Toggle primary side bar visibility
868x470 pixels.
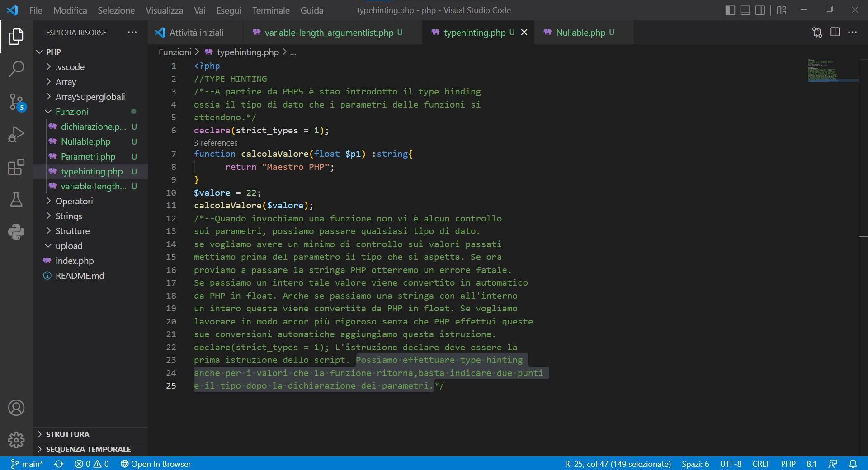(730, 10)
